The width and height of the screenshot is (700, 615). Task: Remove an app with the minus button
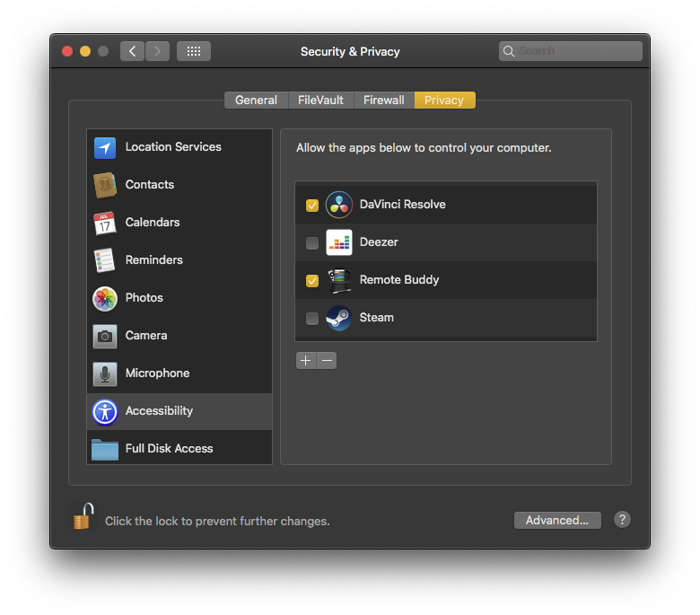pyautogui.click(x=327, y=360)
